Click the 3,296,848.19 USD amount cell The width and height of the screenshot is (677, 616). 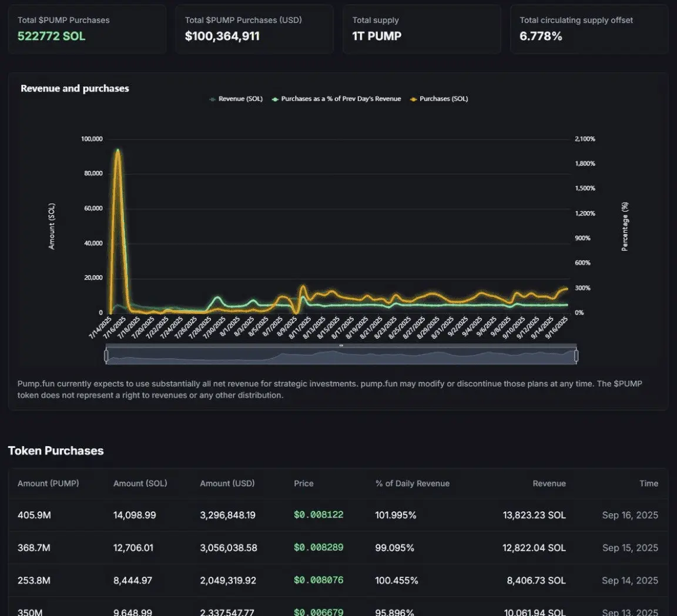click(x=227, y=515)
